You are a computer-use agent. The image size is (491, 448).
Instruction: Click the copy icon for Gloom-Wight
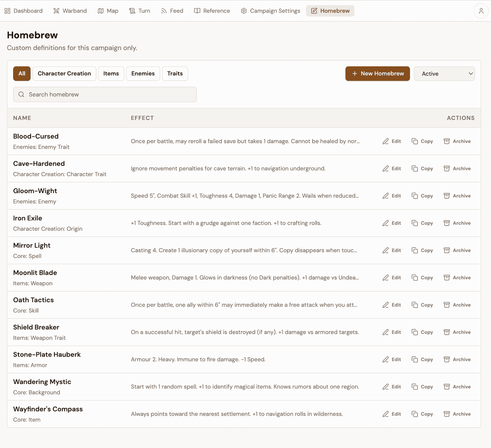click(414, 196)
